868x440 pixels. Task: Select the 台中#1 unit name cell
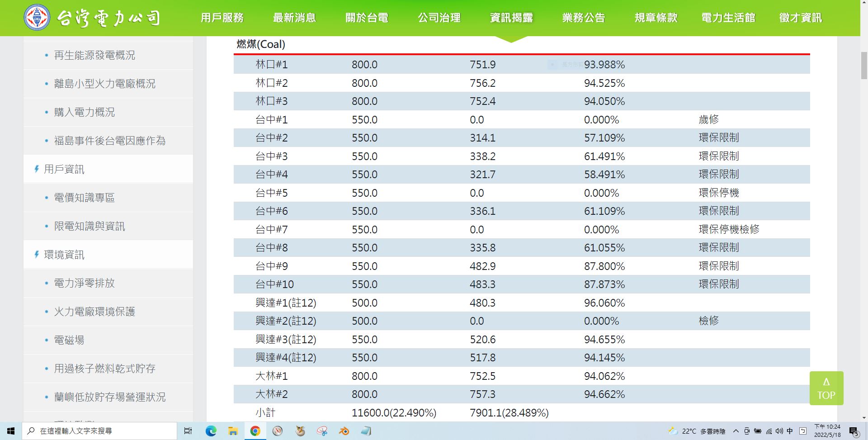272,119
